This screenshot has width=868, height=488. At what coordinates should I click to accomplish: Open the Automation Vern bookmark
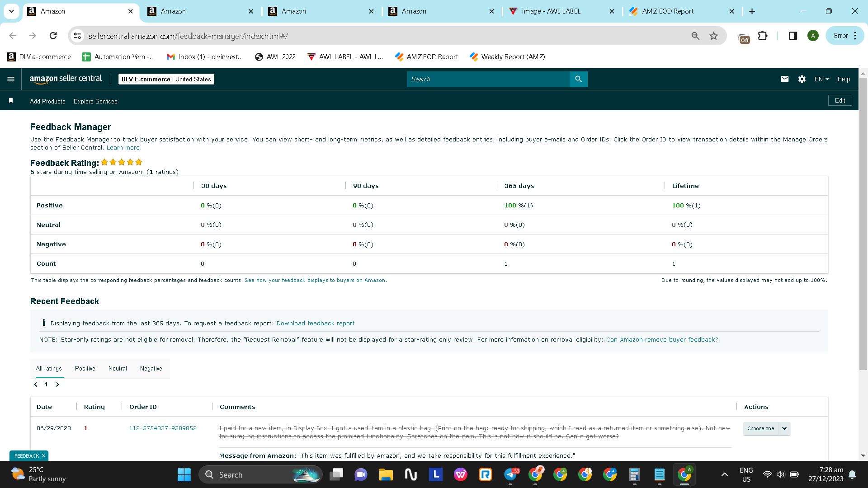pos(118,57)
